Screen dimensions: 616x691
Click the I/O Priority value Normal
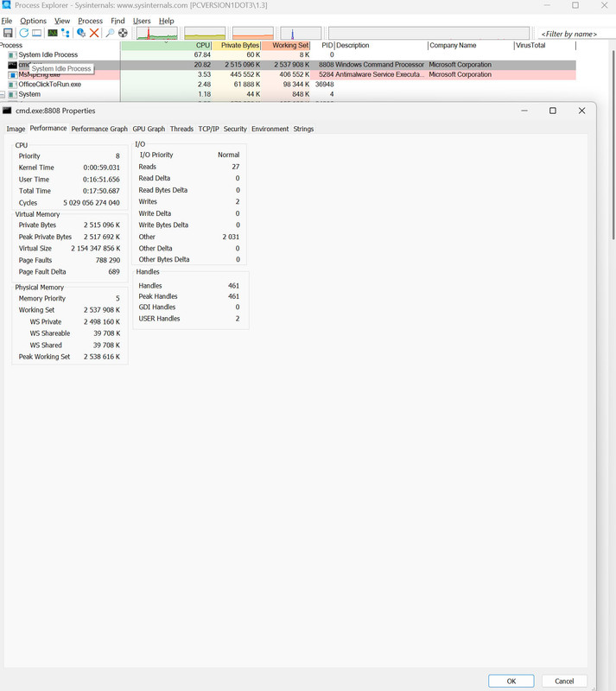(x=228, y=155)
